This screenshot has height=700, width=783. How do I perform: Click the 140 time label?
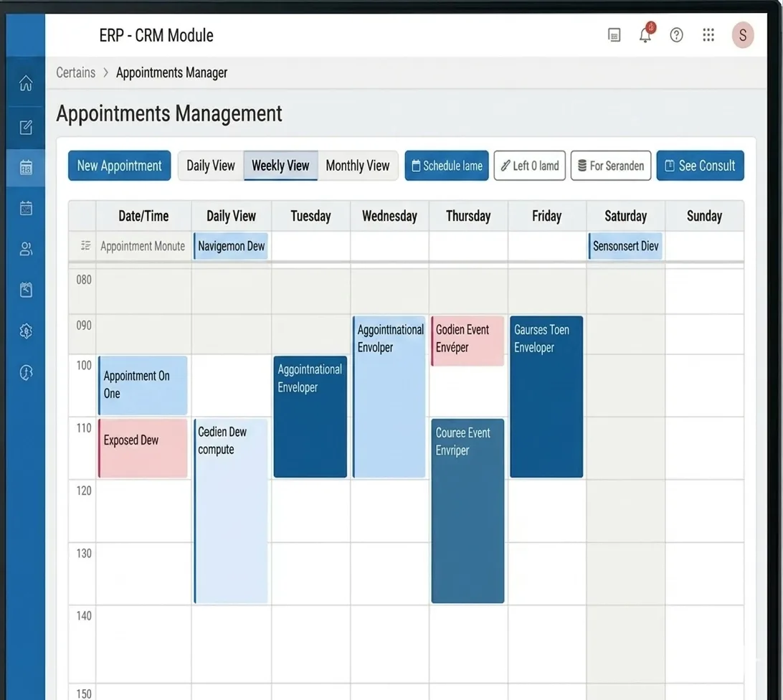[x=83, y=615]
